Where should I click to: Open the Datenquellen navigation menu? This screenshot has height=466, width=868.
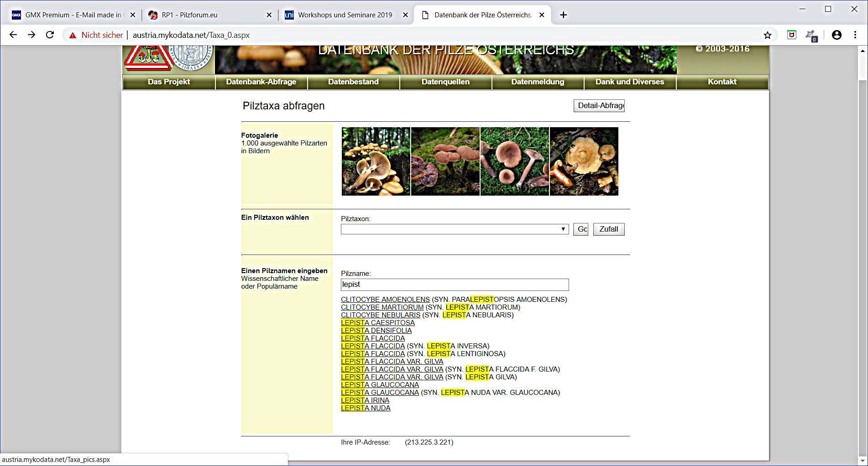point(445,82)
